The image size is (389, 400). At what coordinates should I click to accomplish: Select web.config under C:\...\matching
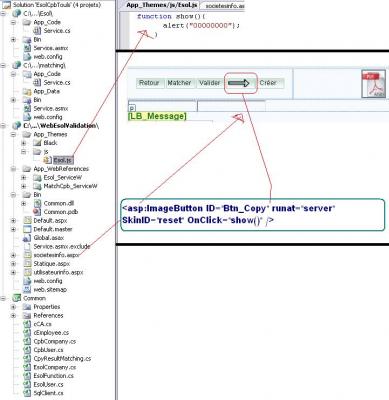click(x=48, y=117)
